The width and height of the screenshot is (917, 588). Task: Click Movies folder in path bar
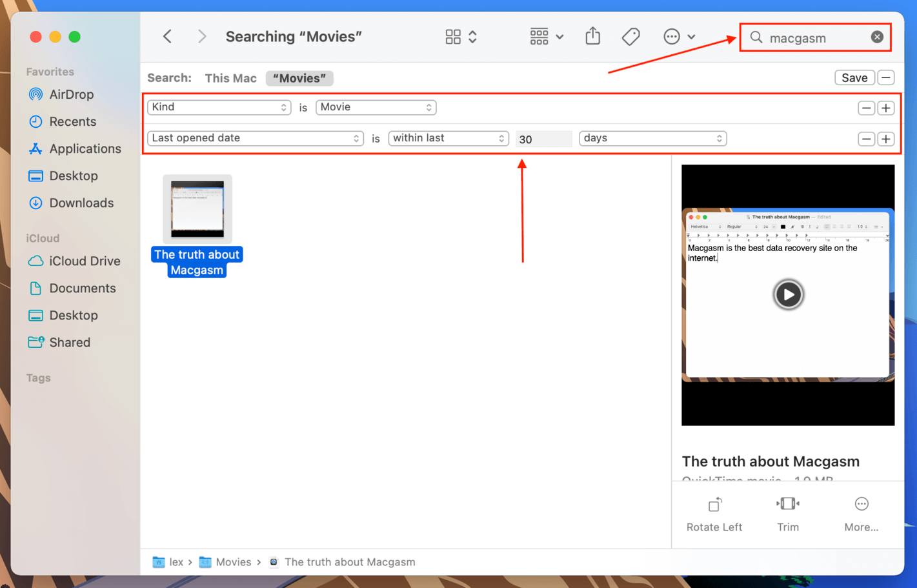click(225, 562)
